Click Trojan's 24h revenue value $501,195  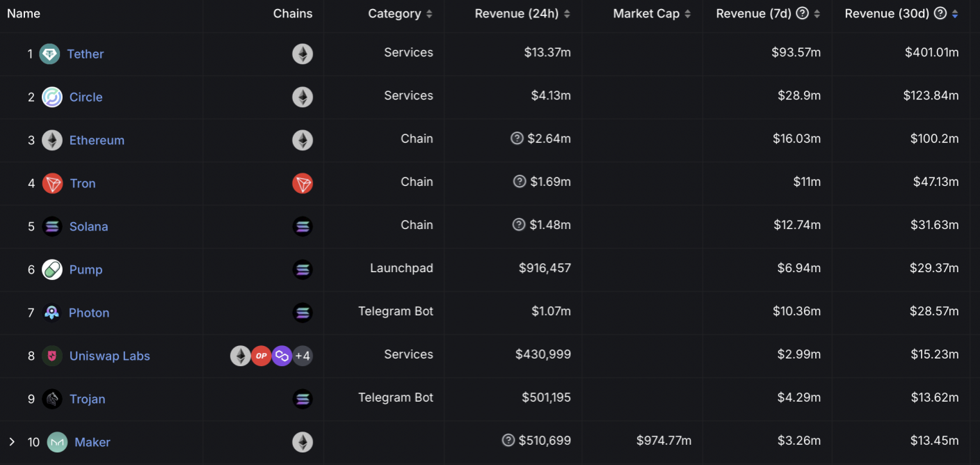click(547, 397)
